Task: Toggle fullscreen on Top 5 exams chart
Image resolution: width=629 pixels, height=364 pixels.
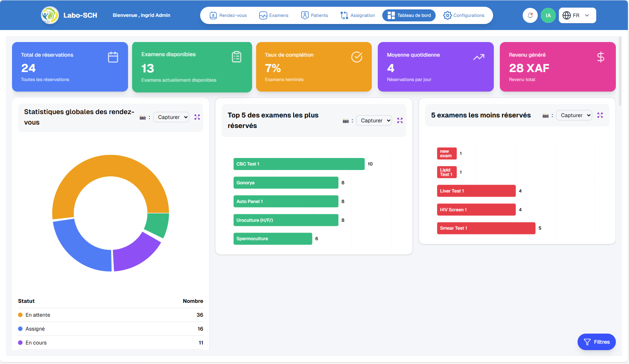Action: (400, 120)
